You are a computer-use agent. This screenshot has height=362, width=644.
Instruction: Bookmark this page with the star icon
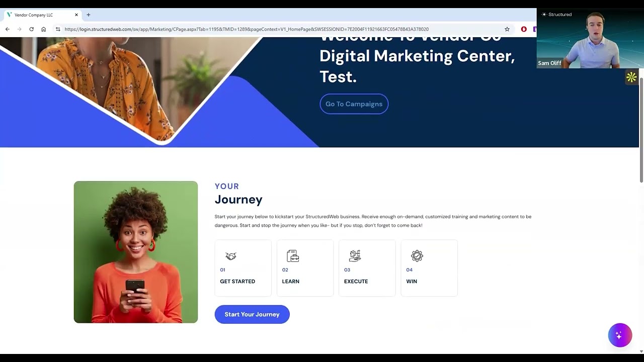point(507,29)
